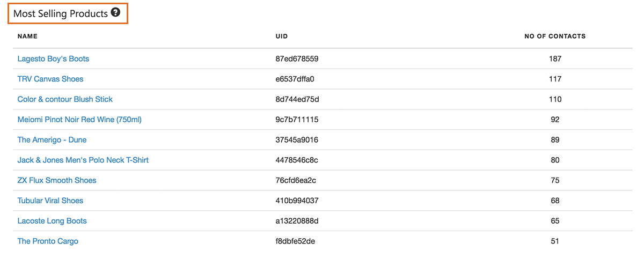Screen dimensions: 644x258
Task: Click contact count 117 for TRV Canvas Shoes
Action: pos(555,79)
